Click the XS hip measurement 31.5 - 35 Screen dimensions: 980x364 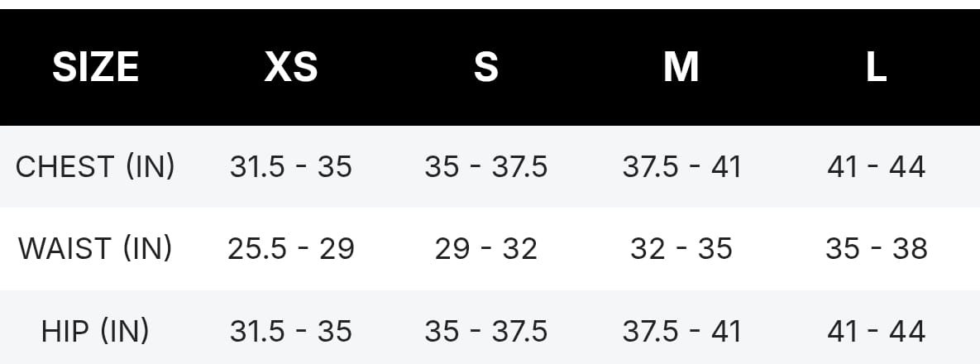click(291, 331)
